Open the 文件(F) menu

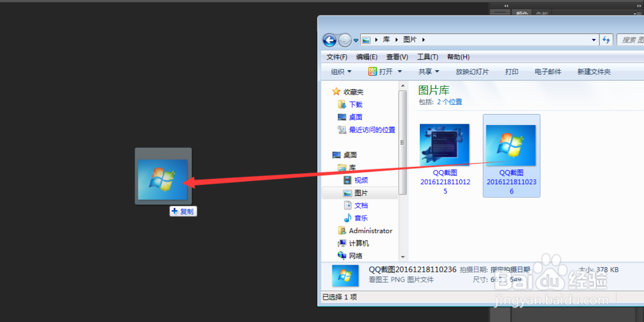tap(337, 57)
